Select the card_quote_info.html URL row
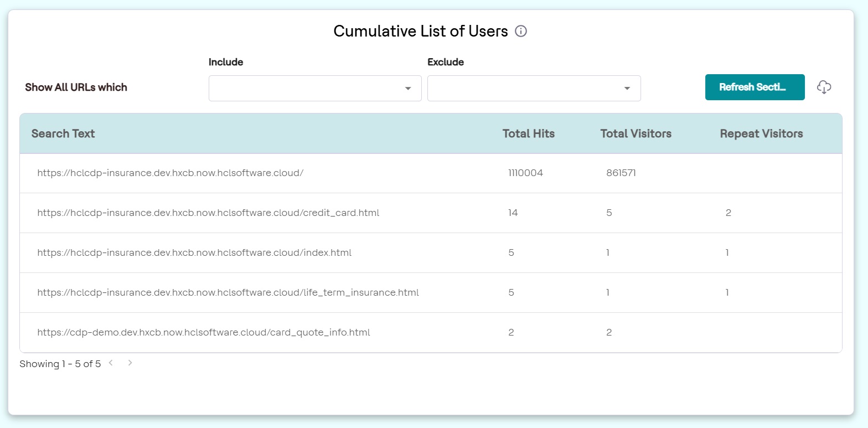The height and width of the screenshot is (428, 868). pos(204,332)
